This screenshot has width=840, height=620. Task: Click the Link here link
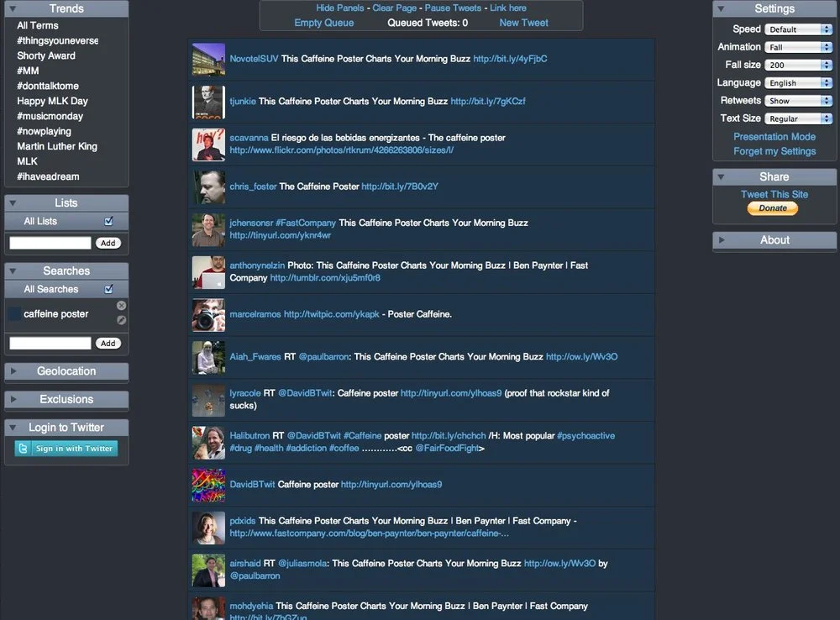pos(508,8)
